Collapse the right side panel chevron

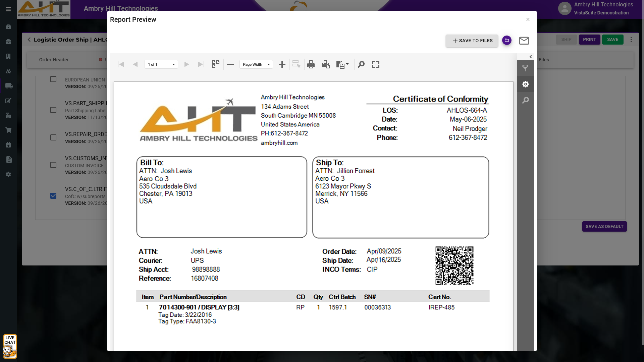[x=530, y=57]
